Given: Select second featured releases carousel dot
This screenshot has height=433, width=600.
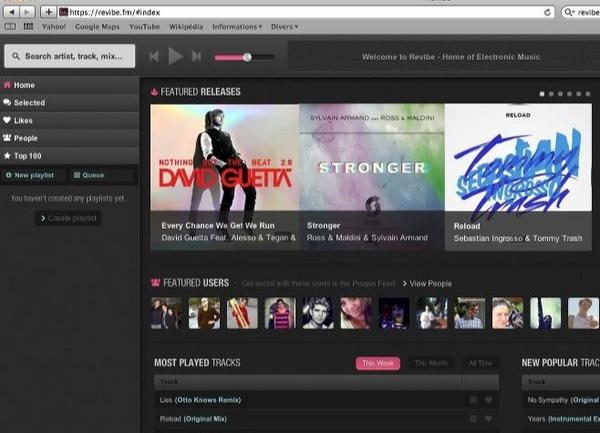Looking at the screenshot, I should [551, 94].
